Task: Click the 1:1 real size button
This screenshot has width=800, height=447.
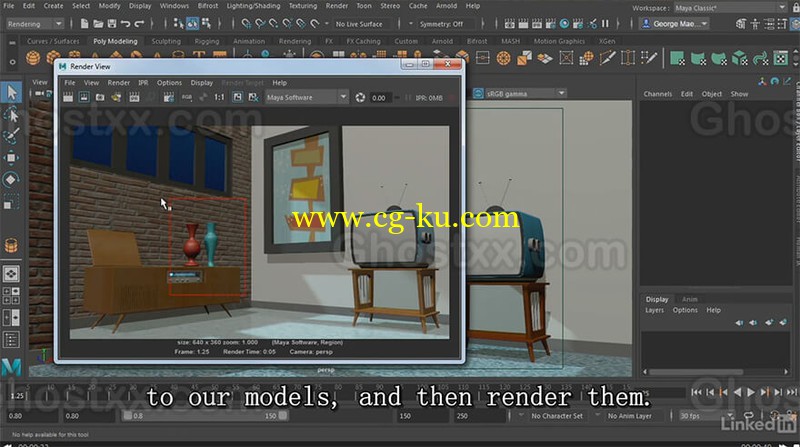Action: click(219, 97)
